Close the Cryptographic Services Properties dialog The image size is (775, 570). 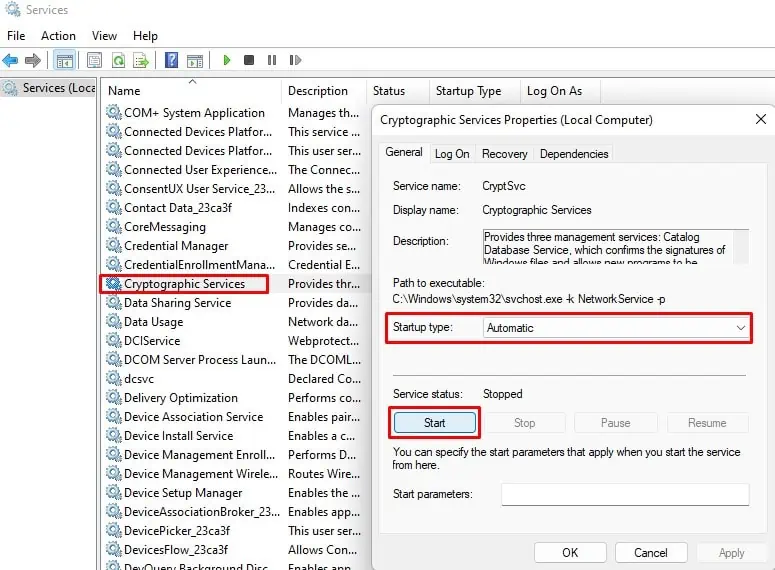pos(761,119)
